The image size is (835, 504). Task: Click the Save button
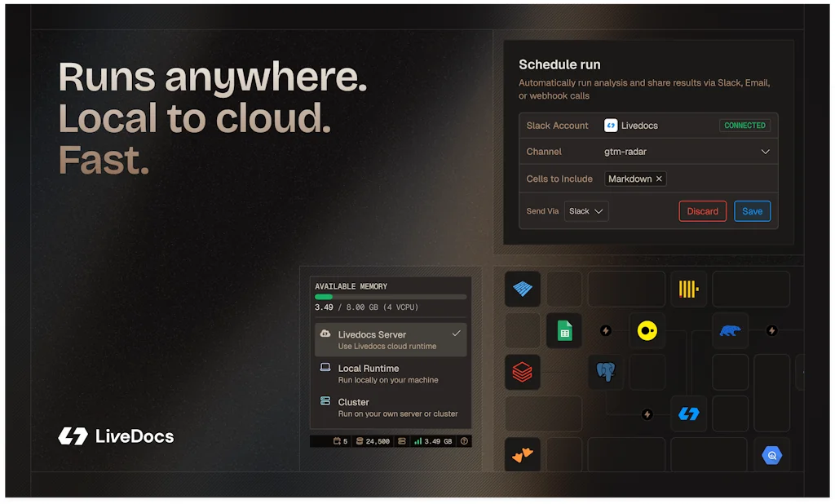pyautogui.click(x=752, y=210)
